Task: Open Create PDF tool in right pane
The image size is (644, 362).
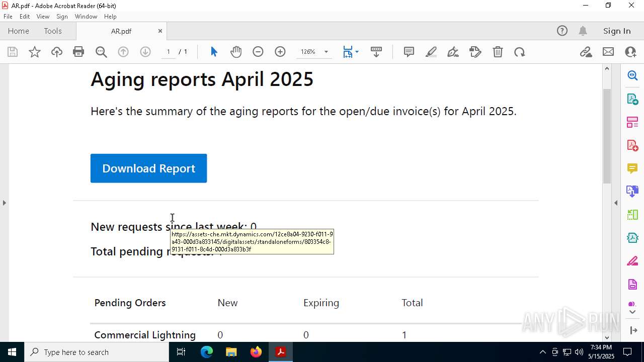Action: tap(632, 145)
